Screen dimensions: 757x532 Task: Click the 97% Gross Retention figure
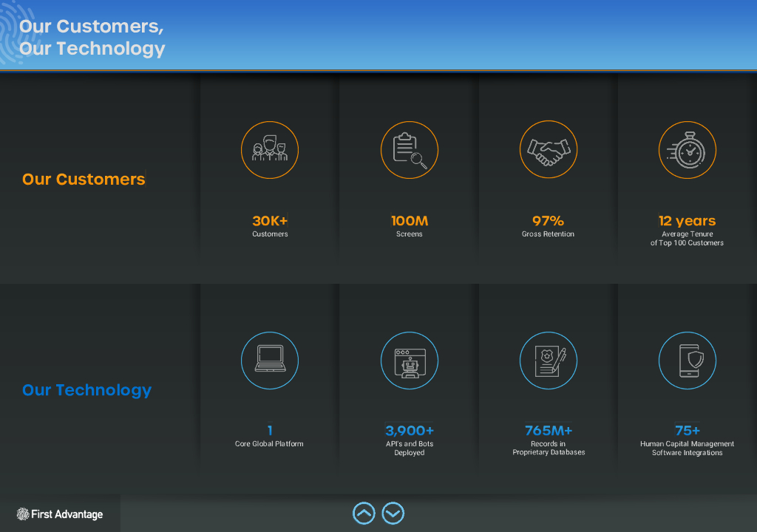pos(549,221)
